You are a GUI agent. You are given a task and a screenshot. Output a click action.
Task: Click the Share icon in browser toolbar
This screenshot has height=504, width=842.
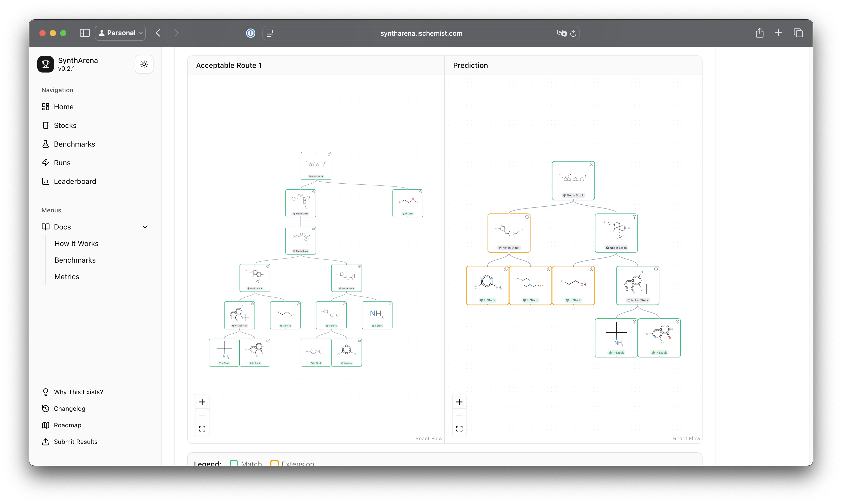[759, 33]
